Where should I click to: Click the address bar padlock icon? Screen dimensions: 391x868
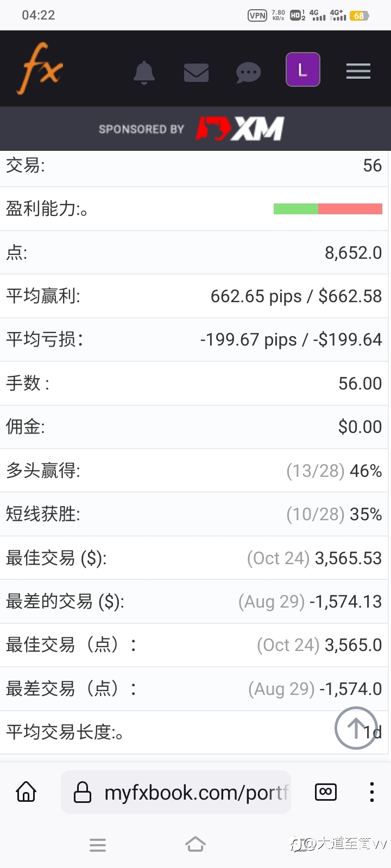[x=83, y=792]
